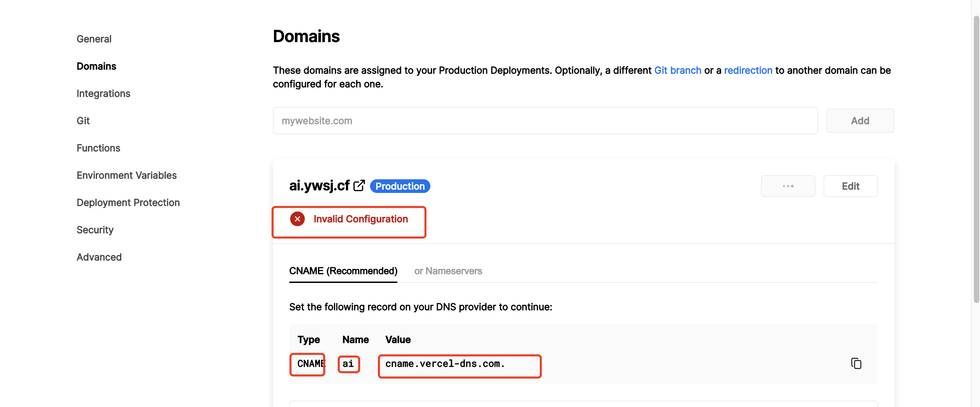Open Security settings section
The height and width of the screenshot is (407, 980).
(95, 230)
